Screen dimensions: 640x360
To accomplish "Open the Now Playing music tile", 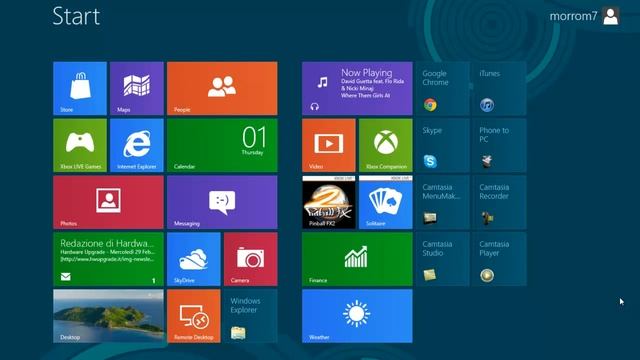I will [x=357, y=89].
